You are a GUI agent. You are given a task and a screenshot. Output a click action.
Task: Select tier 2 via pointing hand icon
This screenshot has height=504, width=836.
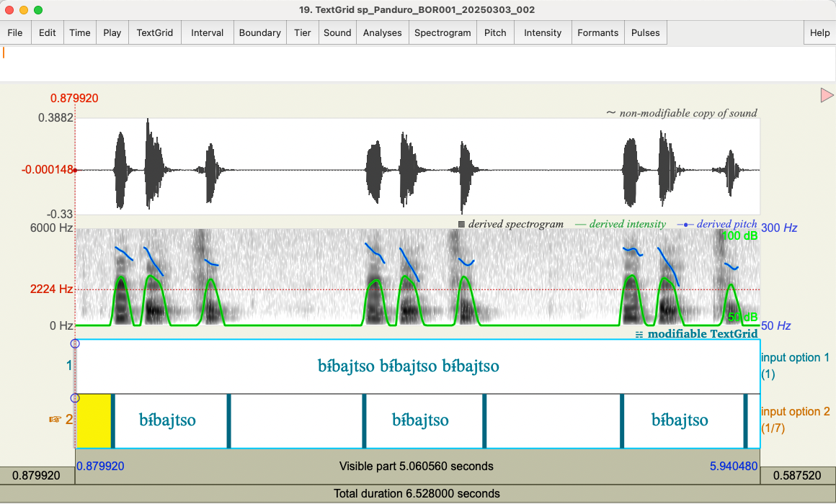pos(55,420)
